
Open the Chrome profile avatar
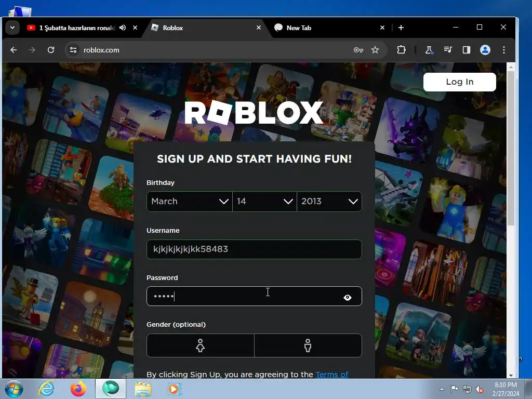coord(485,50)
